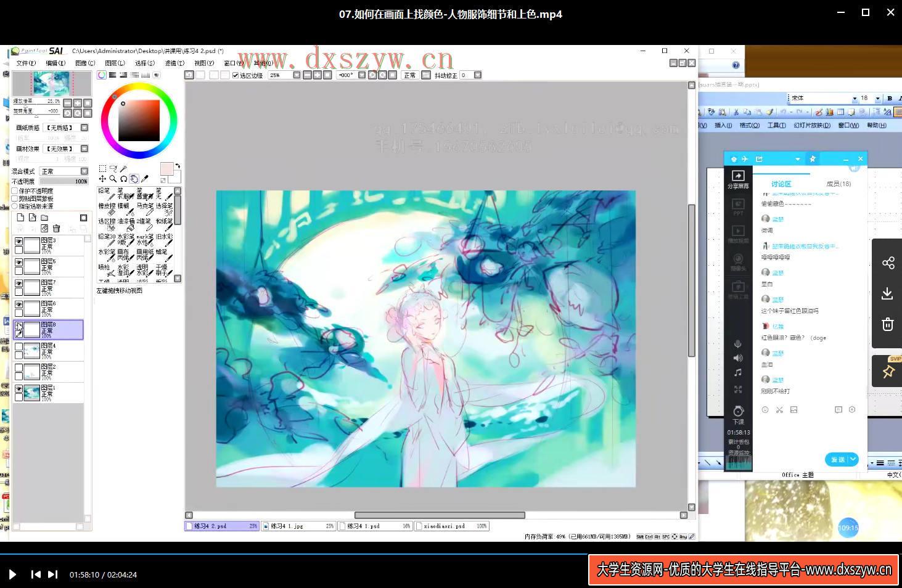Create a new layer folder
This screenshot has width=902, height=588.
[44, 218]
